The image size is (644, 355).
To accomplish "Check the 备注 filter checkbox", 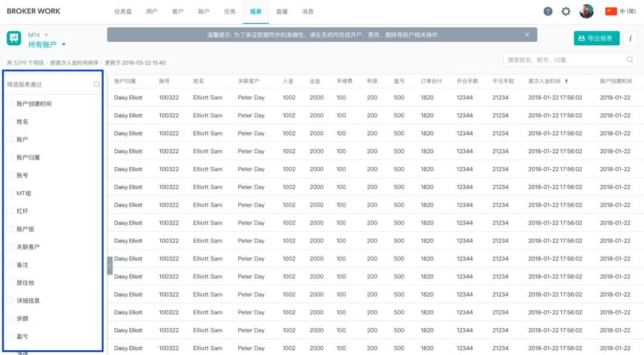I will [x=10, y=264].
